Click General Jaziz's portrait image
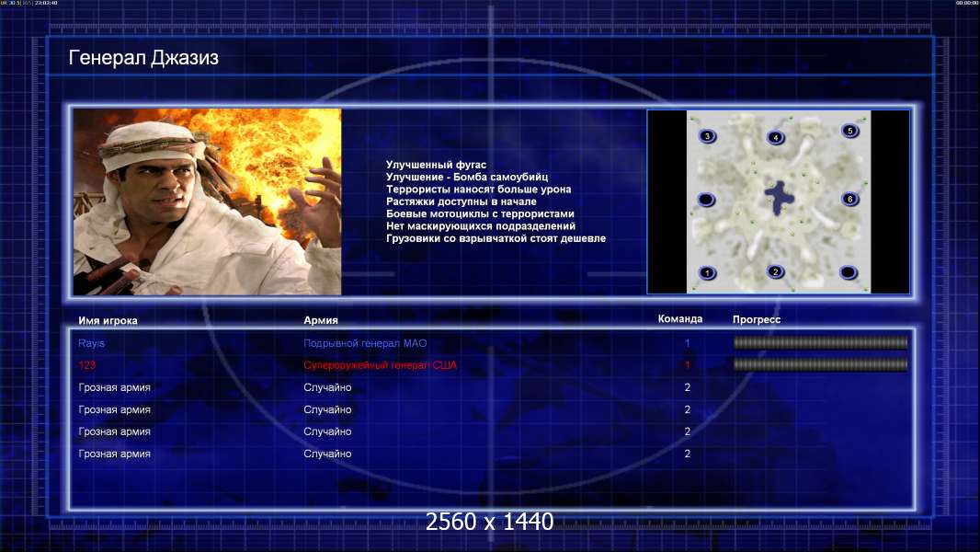 pos(208,201)
